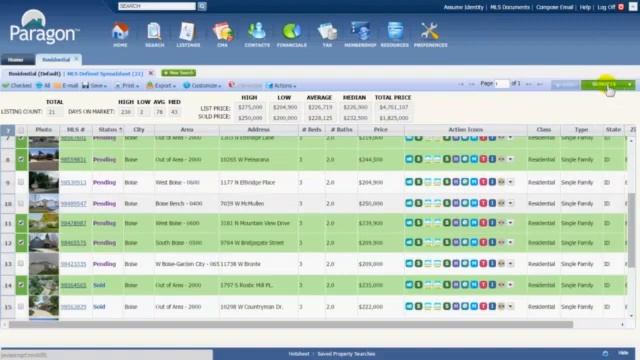The image size is (640, 360).
Task: Open the Financials navigation icon
Action: tap(292, 35)
